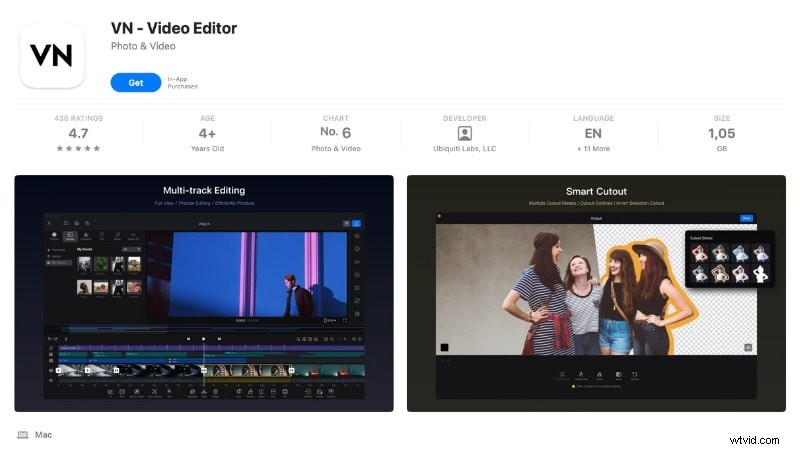
Task: Click the 4.7 rating score
Action: (x=79, y=133)
